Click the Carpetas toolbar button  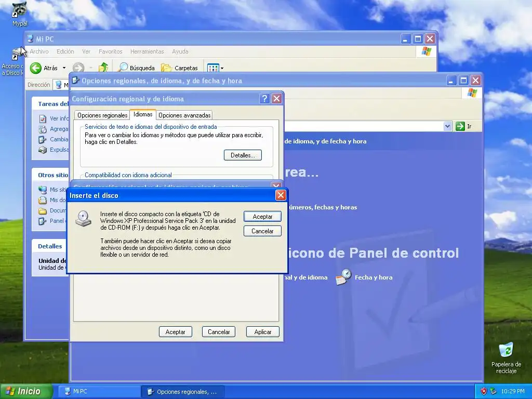pyautogui.click(x=179, y=68)
